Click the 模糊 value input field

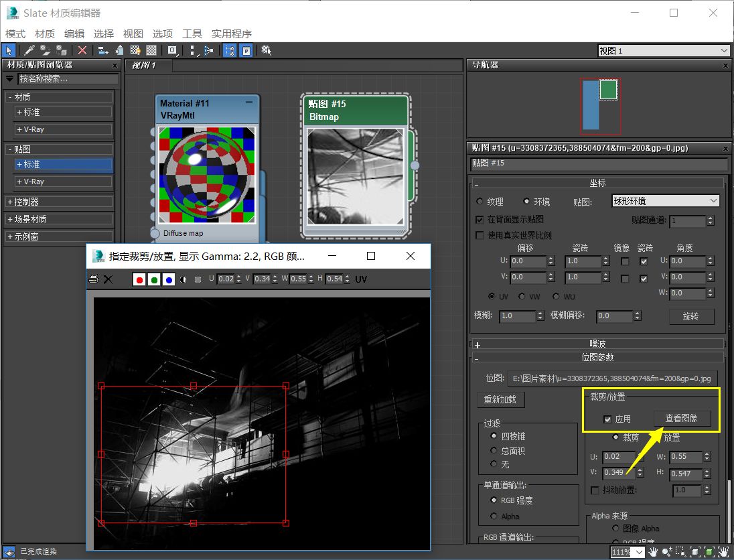[x=517, y=316]
